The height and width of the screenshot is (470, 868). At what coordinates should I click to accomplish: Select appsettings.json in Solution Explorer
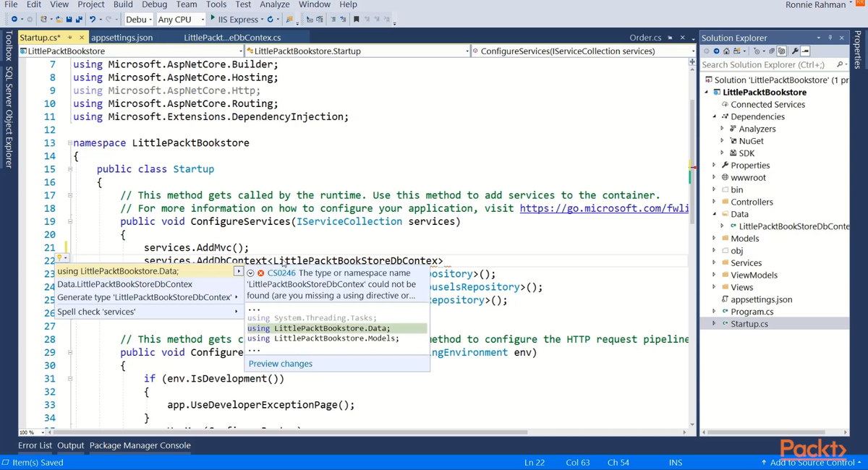point(761,299)
